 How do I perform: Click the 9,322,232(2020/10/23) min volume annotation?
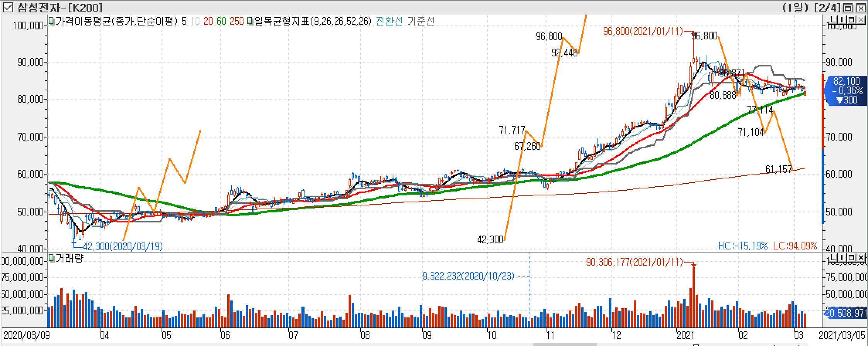(468, 276)
